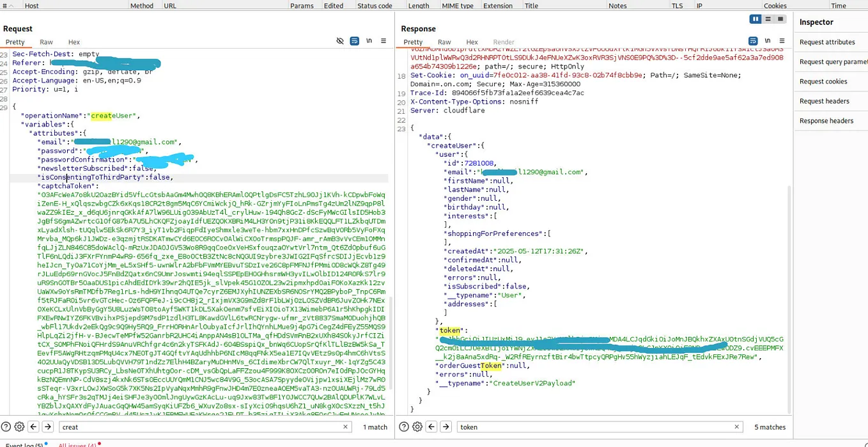Click the previous-match arrow beside the token search

[431, 427]
